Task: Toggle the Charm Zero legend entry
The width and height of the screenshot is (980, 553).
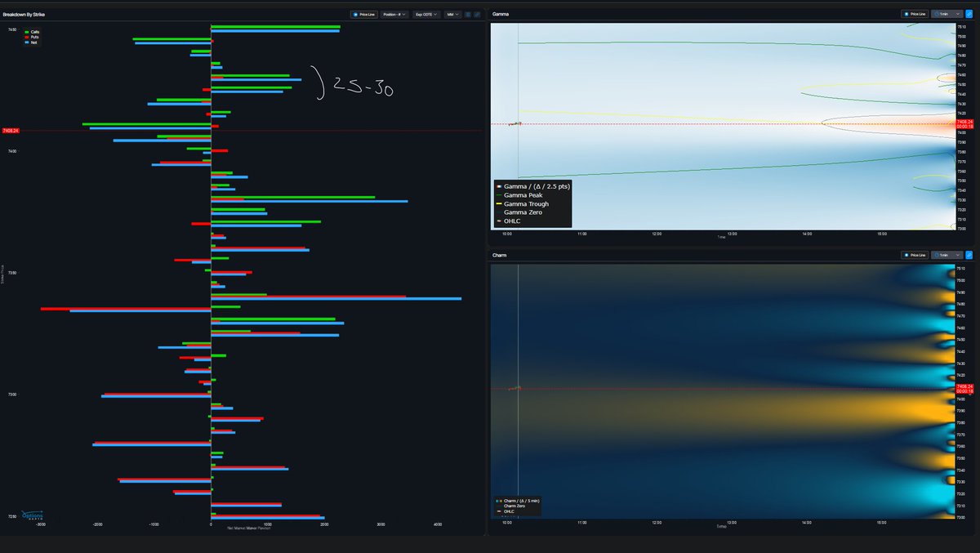Action: pos(510,506)
